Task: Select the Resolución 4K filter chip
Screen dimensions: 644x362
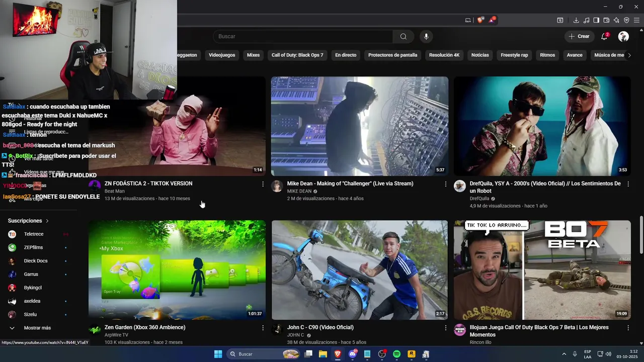Action: coord(444,55)
